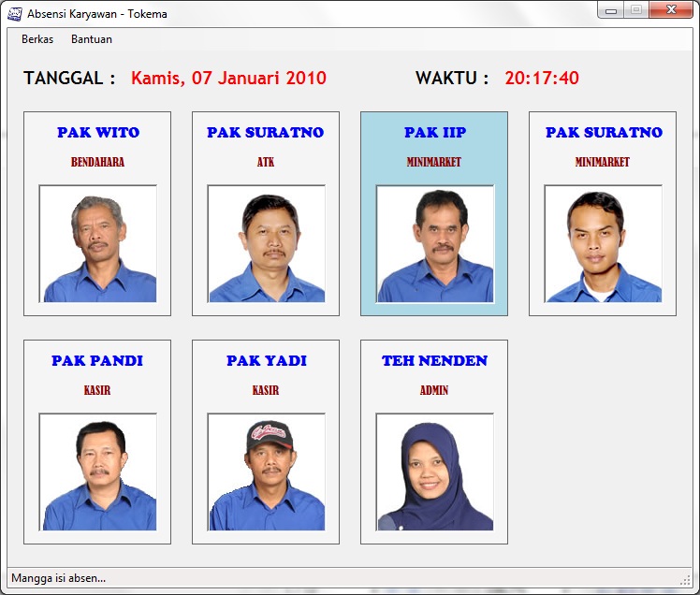Choose the photo on the highlighted Pak Iip card
700x595 pixels.
434,244
